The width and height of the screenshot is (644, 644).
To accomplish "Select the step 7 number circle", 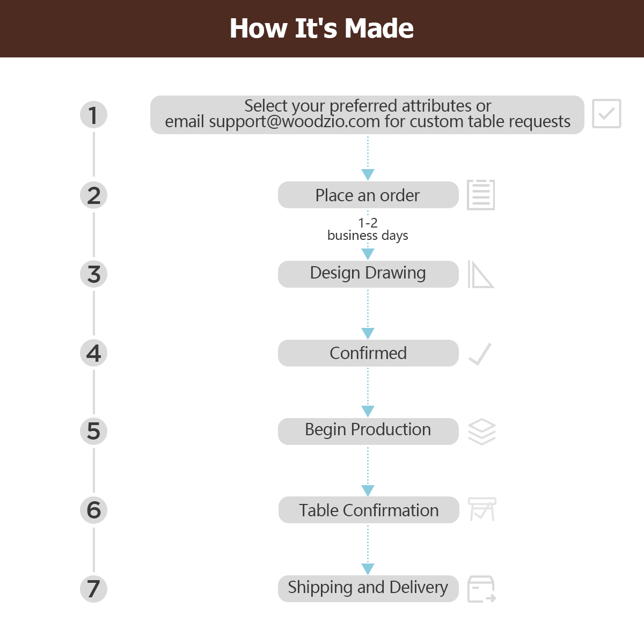I will [94, 589].
